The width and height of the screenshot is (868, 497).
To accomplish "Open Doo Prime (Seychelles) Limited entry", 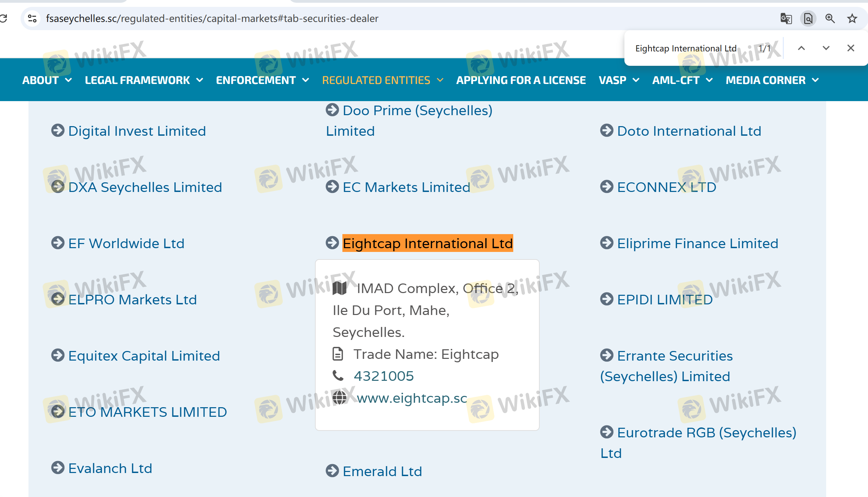I will [x=409, y=121].
